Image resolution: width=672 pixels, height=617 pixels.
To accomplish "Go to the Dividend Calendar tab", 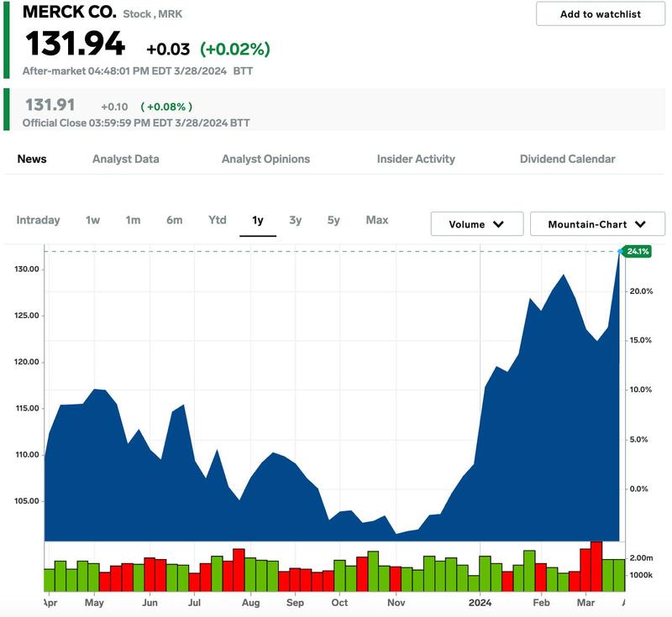I will 568,159.
